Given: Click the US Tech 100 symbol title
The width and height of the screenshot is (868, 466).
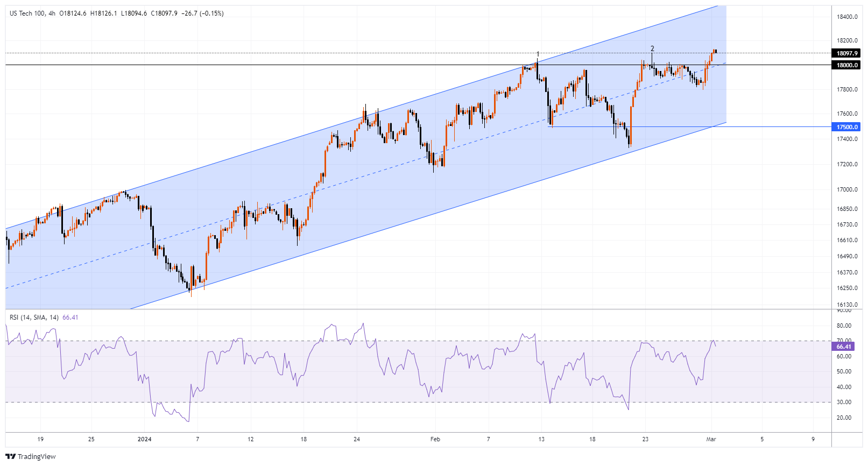Looking at the screenshot, I should pyautogui.click(x=27, y=13).
